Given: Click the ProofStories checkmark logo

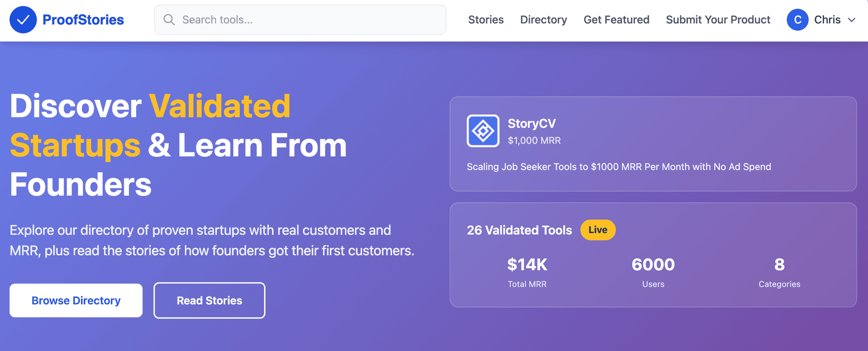Looking at the screenshot, I should (23, 19).
